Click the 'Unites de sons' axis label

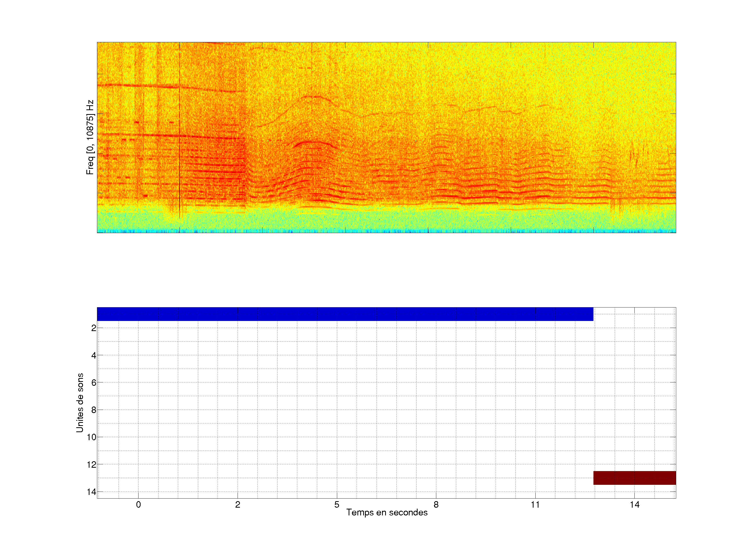[x=80, y=402]
